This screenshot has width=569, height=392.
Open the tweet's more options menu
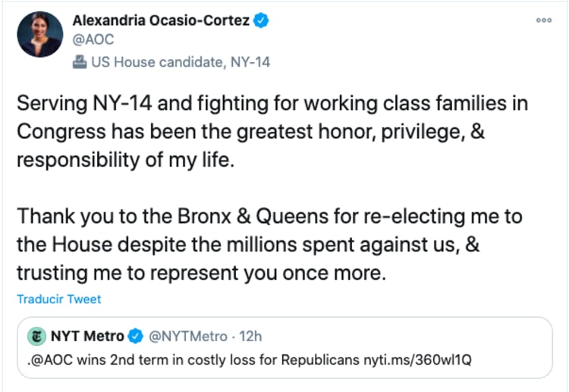[543, 21]
